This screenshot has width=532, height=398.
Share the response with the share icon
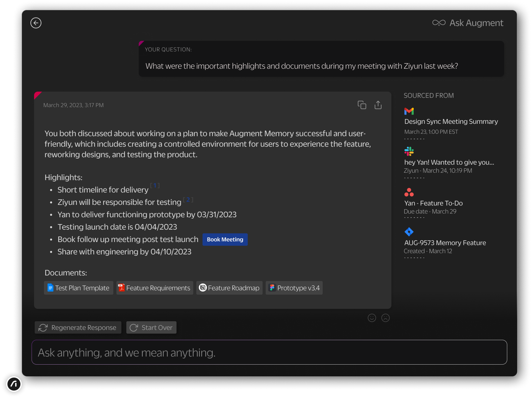[378, 105]
